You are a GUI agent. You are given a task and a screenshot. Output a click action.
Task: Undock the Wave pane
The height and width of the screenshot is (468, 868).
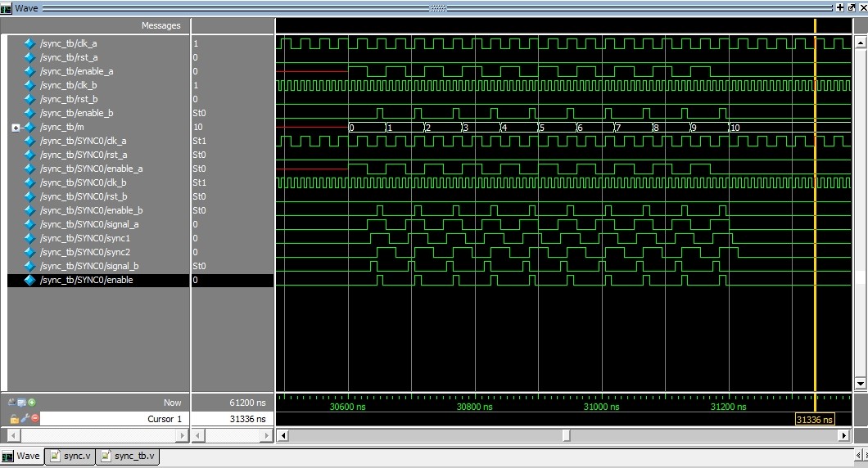pyautogui.click(x=851, y=7)
